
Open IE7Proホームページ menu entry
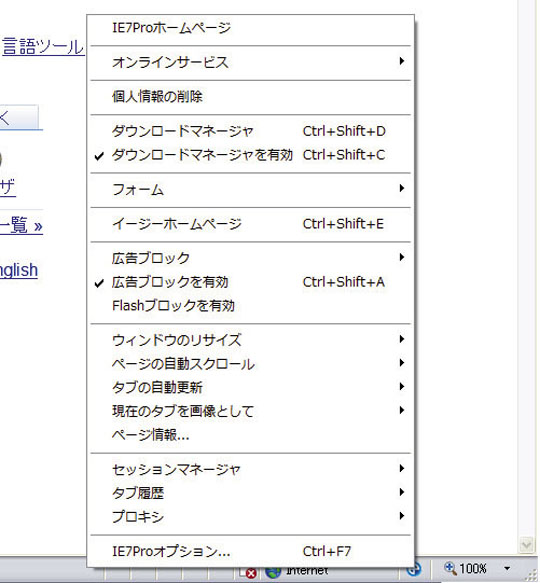coord(250,28)
